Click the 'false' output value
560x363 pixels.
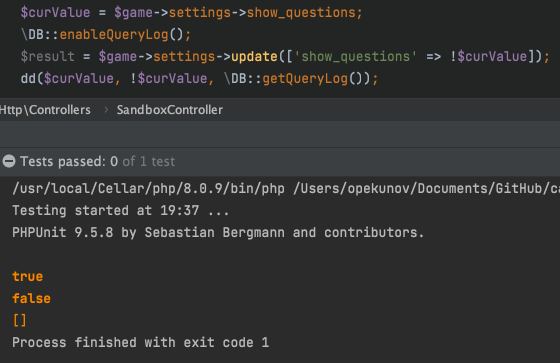31,298
